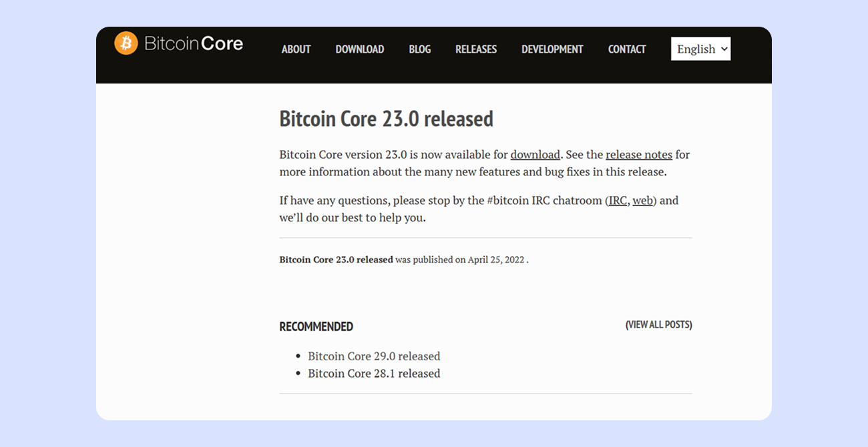Screen dimensions: 868x447
Task: Open the release notes link
Action: tap(639, 155)
